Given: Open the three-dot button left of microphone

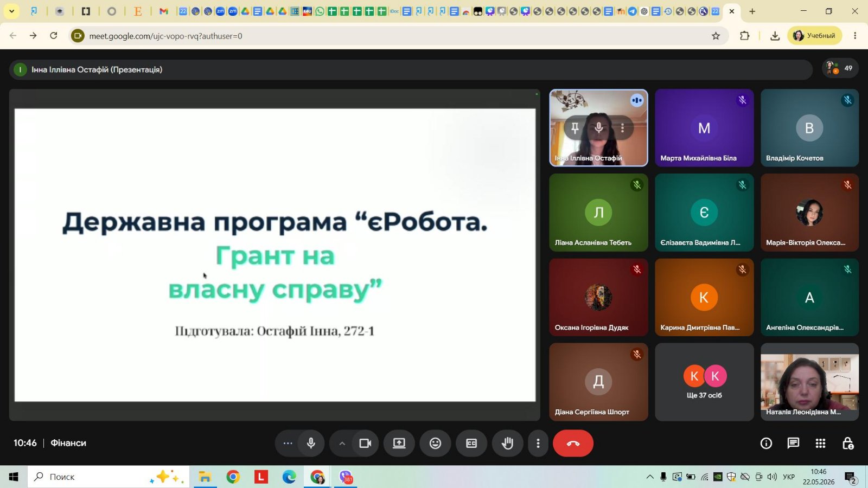Looking at the screenshot, I should 288,443.
